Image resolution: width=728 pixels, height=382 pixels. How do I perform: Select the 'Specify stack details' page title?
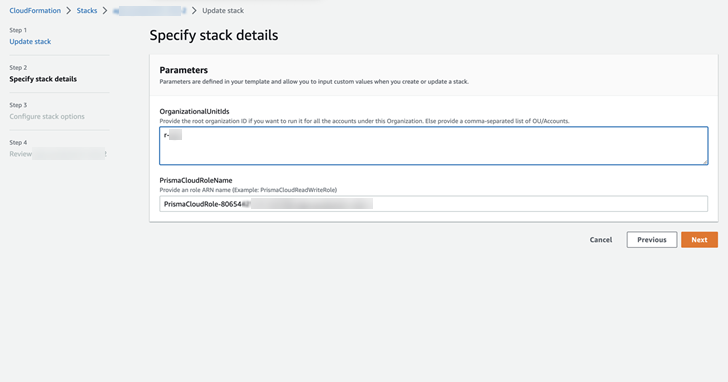214,35
